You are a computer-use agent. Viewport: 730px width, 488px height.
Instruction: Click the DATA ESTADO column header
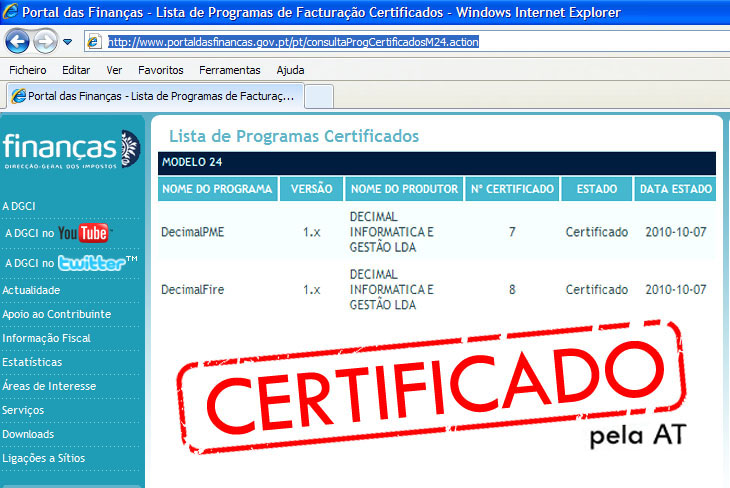(676, 189)
